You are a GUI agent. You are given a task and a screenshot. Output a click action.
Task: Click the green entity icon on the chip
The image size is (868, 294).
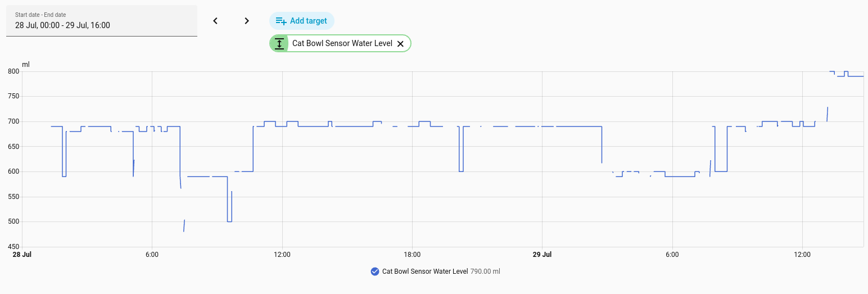pyautogui.click(x=279, y=43)
